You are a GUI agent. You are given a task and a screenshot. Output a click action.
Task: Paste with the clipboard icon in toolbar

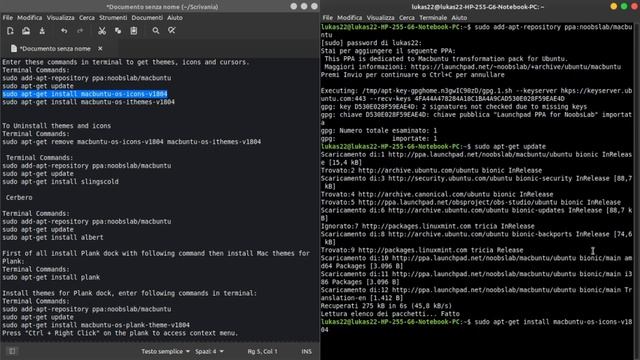(133, 31)
